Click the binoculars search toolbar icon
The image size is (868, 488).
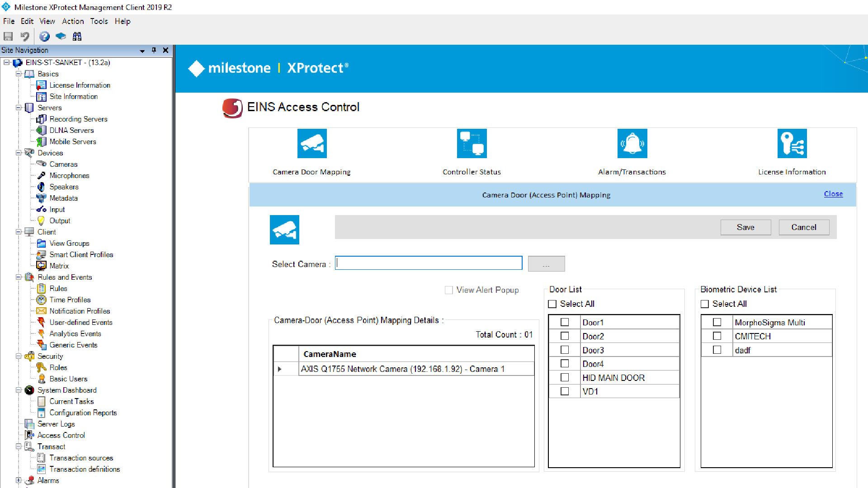[77, 37]
